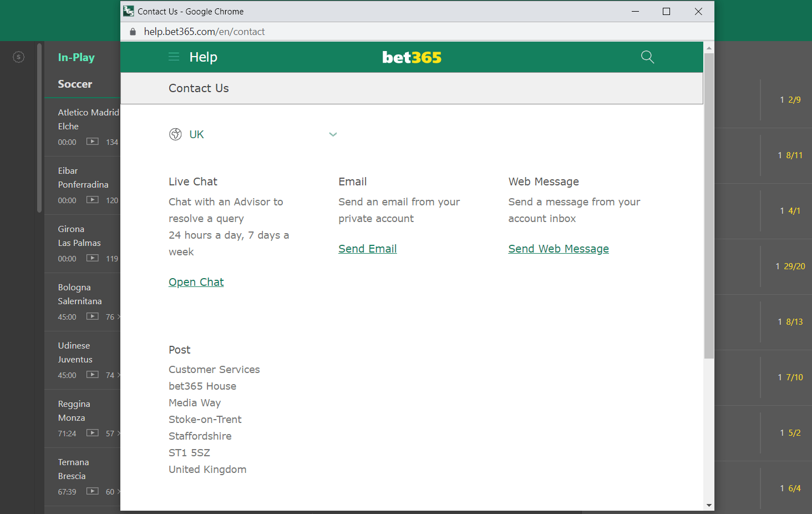Viewport: 812px width, 514px height.
Task: Click the Help title in the header
Action: coord(203,57)
